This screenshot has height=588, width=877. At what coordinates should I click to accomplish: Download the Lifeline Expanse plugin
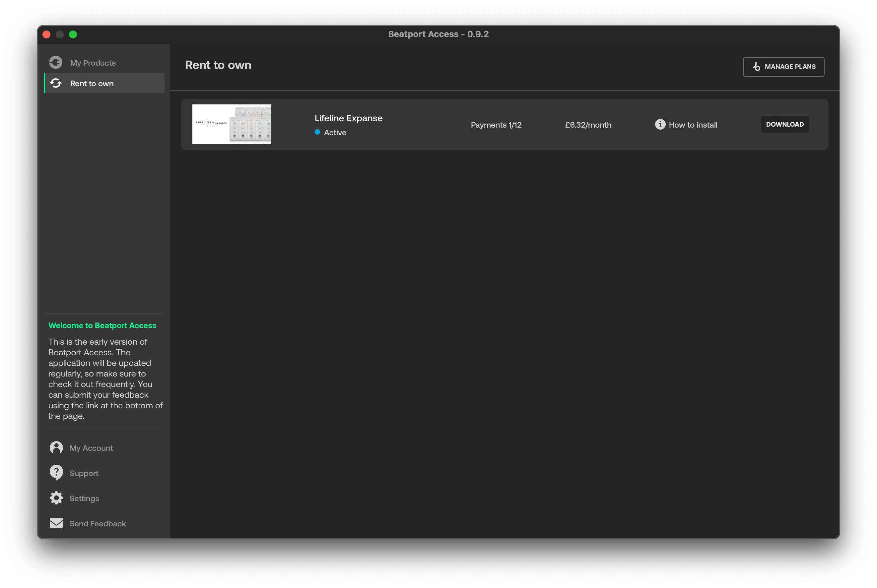click(x=784, y=124)
